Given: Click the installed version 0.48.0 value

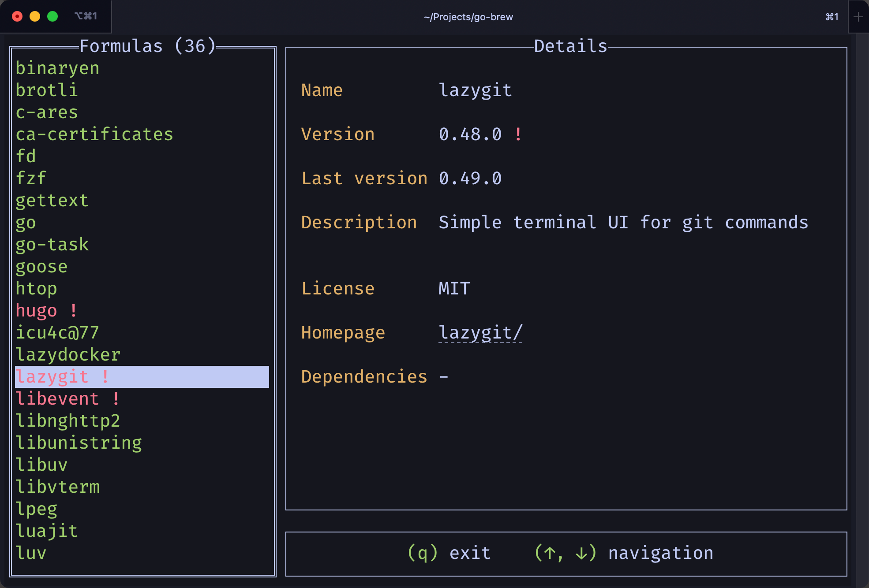Looking at the screenshot, I should coord(470,134).
